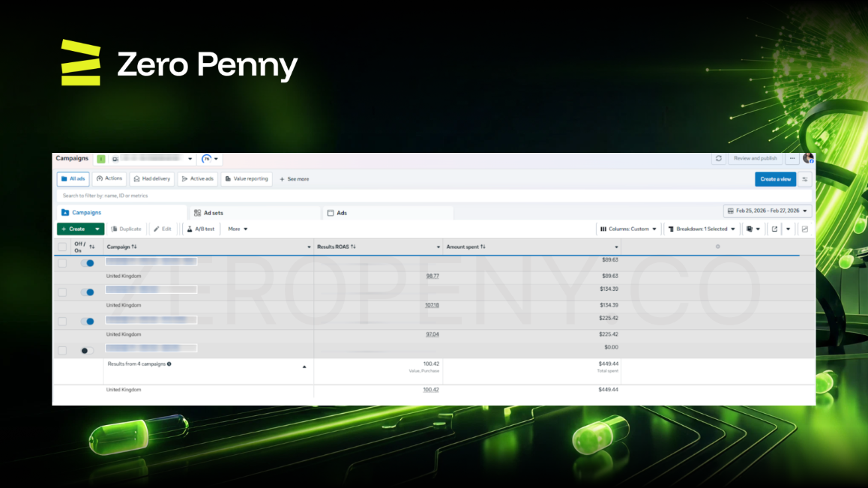868x488 pixels.
Task: Sort by the Off/On column arrows
Action: click(92, 247)
